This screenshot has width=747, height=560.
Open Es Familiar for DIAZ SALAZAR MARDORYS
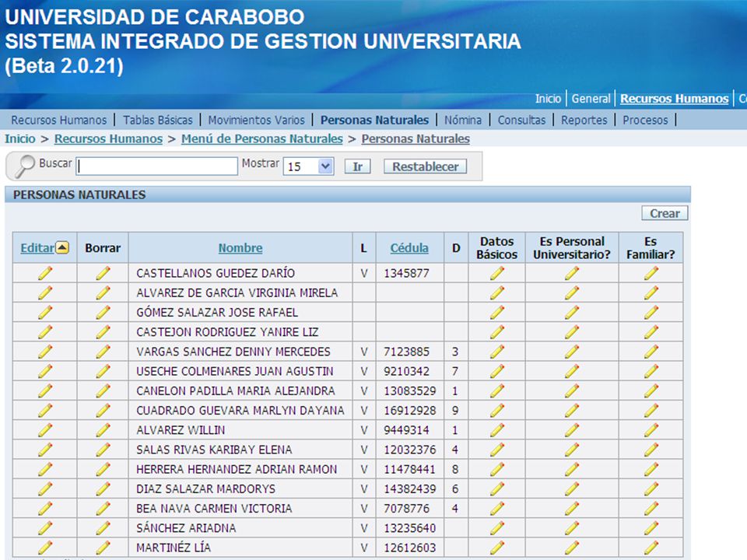pyautogui.click(x=651, y=488)
